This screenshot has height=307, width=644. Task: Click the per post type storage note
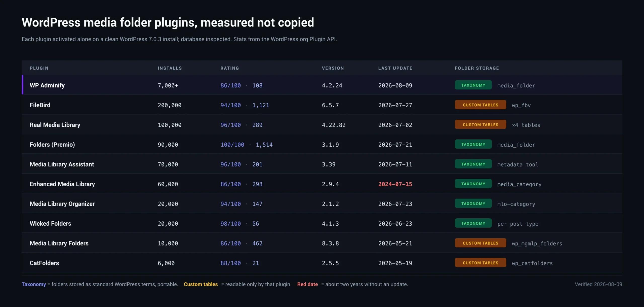pyautogui.click(x=518, y=224)
